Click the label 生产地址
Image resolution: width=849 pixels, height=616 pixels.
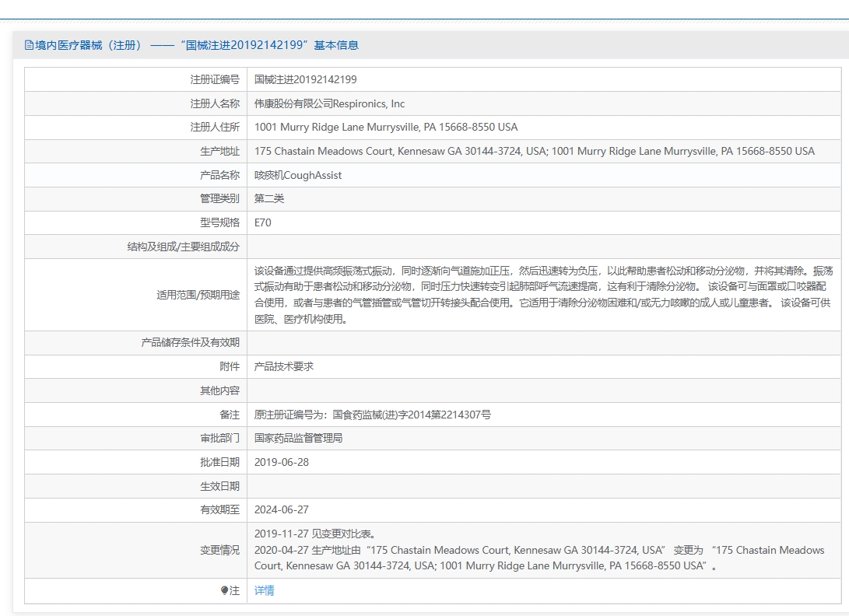219,151
